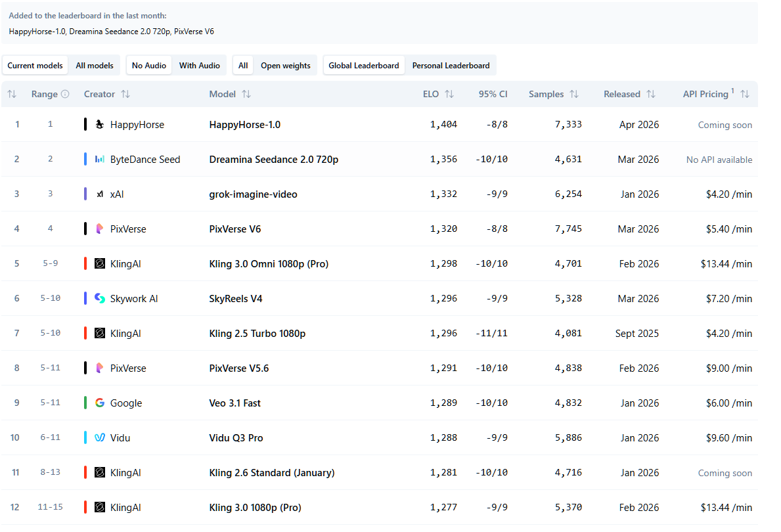781x532 pixels.
Task: Open the grok-imagine-video model
Action: click(x=253, y=194)
